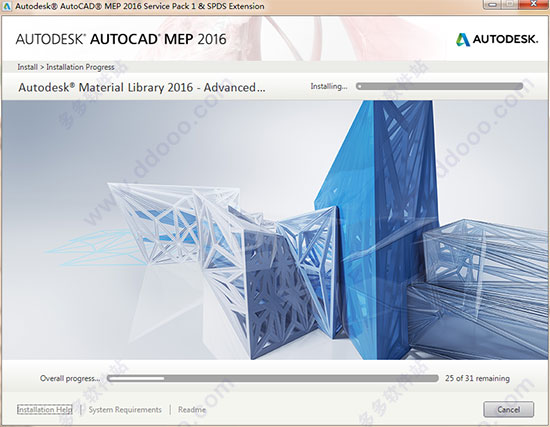Close the installer window
550x427 pixels.
pyautogui.click(x=534, y=5)
